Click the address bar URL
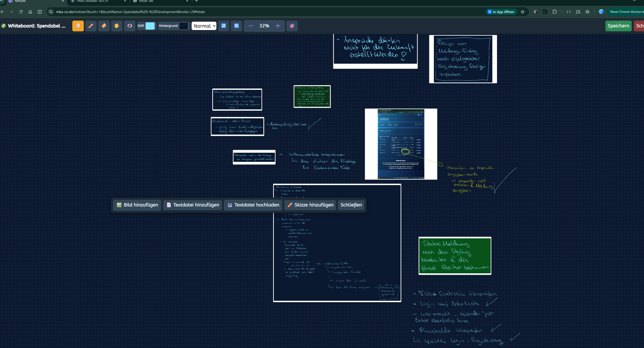644x348 pixels. [x=131, y=12]
